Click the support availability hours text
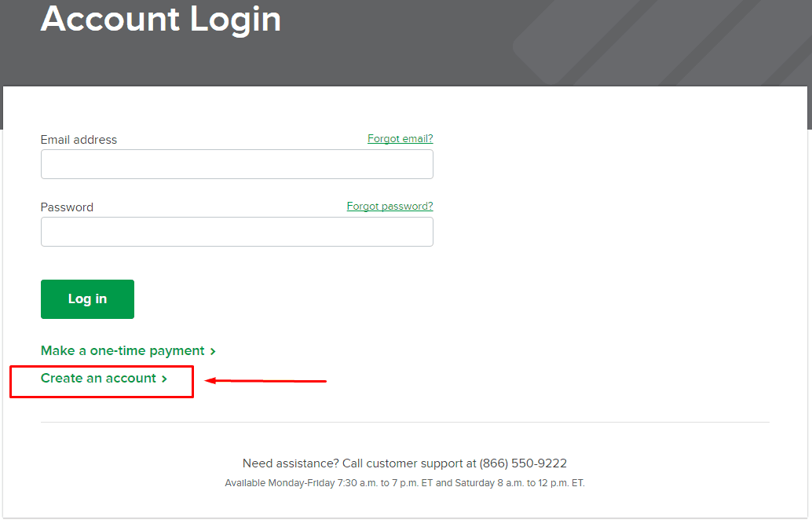Screen dimensions: 812x520 [404, 482]
